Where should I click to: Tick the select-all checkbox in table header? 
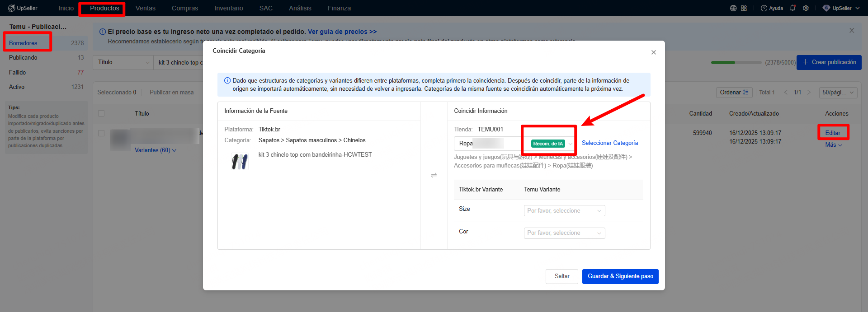tap(101, 113)
